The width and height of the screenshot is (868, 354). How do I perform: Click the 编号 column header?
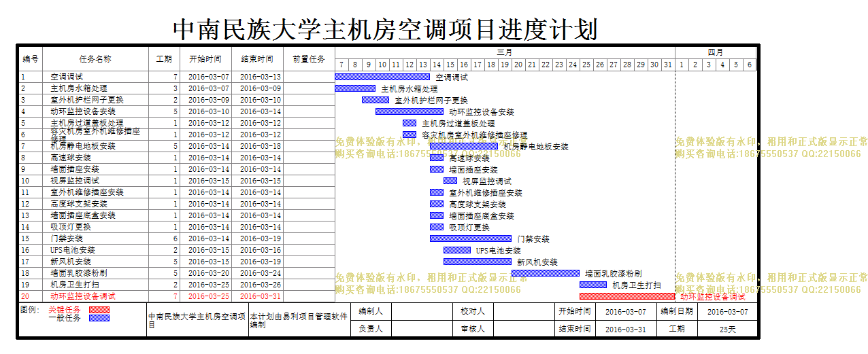[x=31, y=59]
